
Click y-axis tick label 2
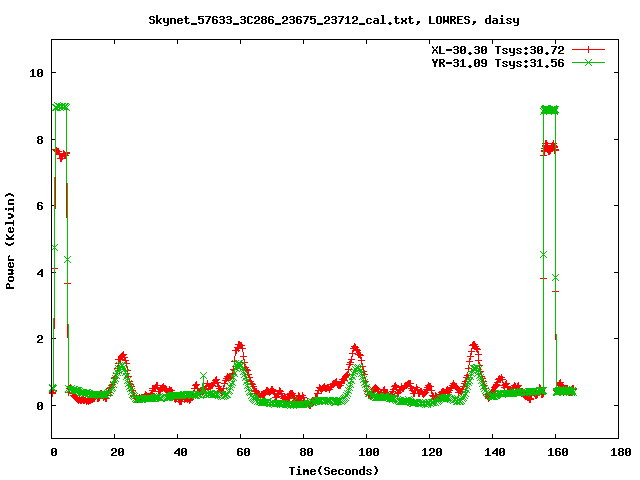[40, 339]
